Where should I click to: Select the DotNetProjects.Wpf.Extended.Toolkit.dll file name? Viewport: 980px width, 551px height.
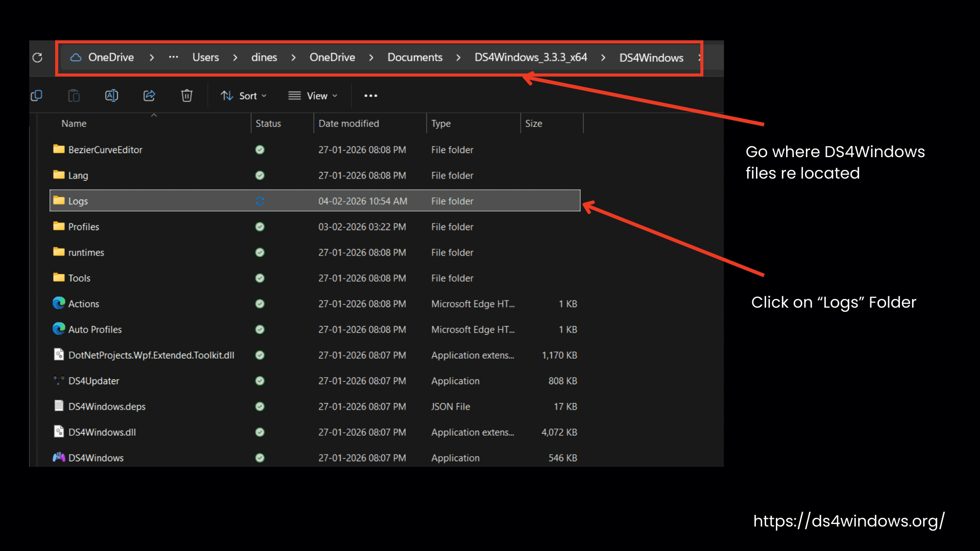click(152, 355)
